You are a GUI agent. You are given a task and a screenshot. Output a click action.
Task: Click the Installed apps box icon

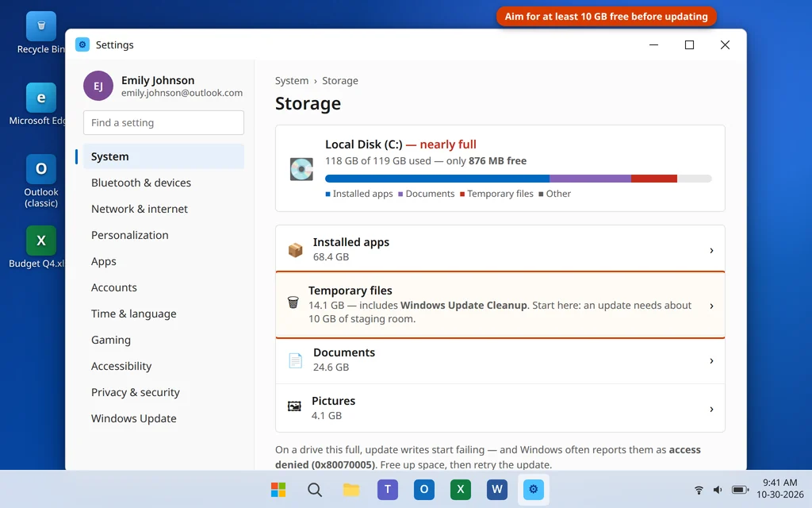[295, 250]
